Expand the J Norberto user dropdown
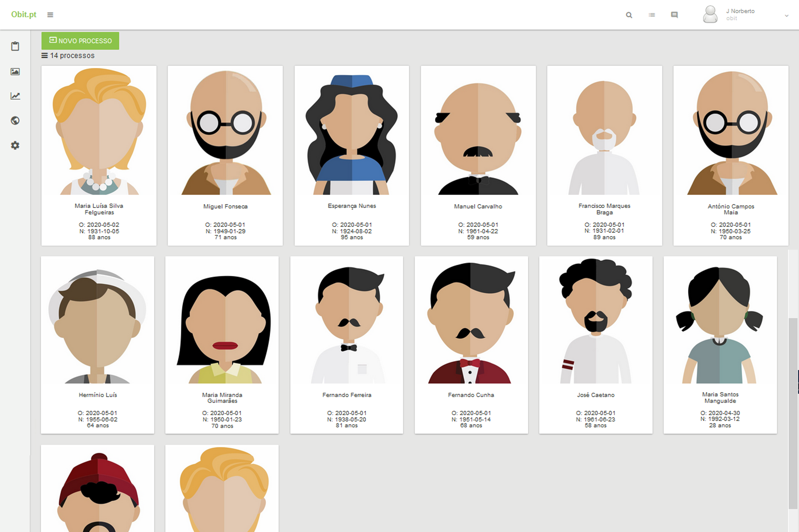The height and width of the screenshot is (532, 799). 787,16
